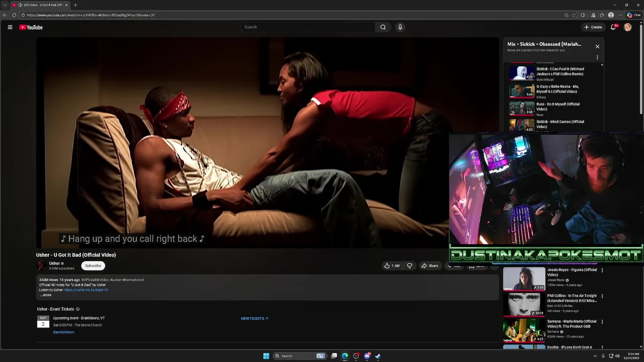The width and height of the screenshot is (644, 362).
Task: Show Usher Event Tickets info icon
Action: click(x=77, y=309)
